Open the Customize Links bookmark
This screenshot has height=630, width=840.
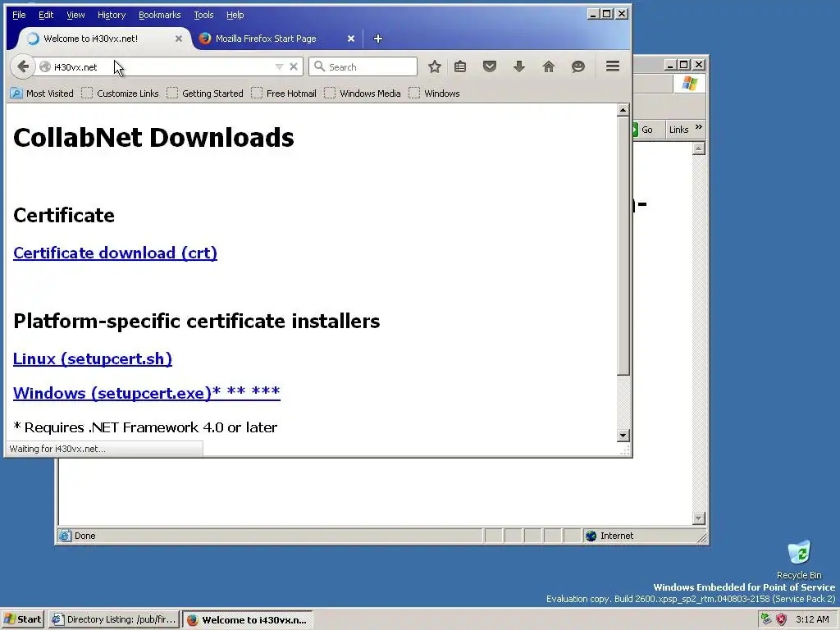tap(120, 94)
